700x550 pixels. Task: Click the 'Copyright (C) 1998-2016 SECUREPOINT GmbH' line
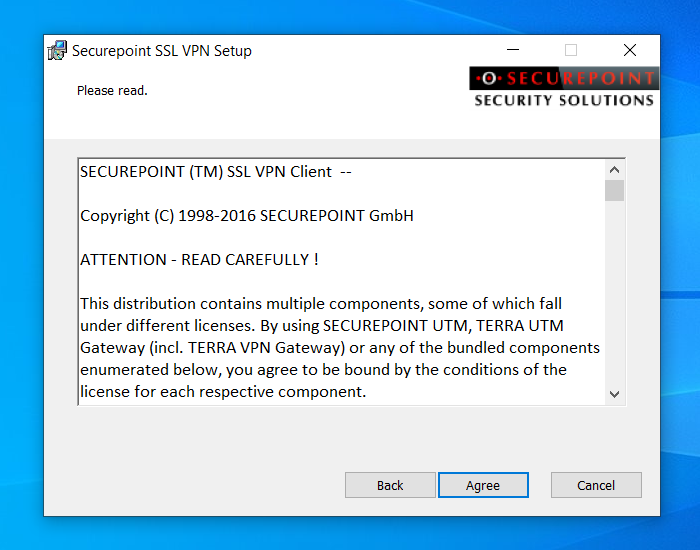247,216
